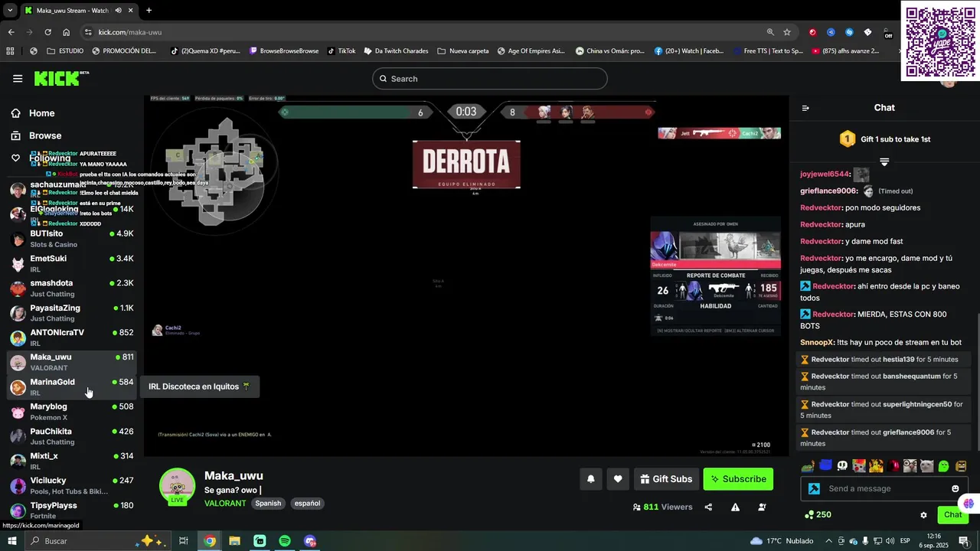
Task: Click Maryblog avatar in sidebar
Action: pos(18,412)
